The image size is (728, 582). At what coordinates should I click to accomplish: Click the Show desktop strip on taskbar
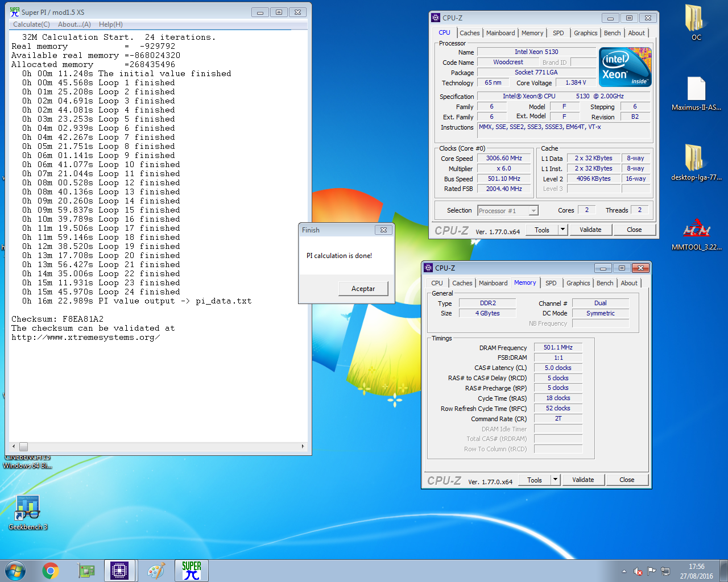[x=724, y=571]
